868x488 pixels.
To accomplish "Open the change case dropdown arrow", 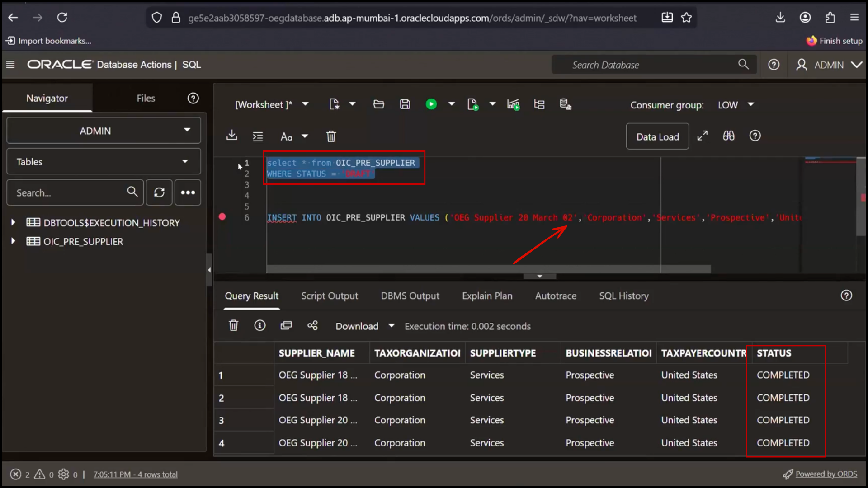I will click(305, 136).
